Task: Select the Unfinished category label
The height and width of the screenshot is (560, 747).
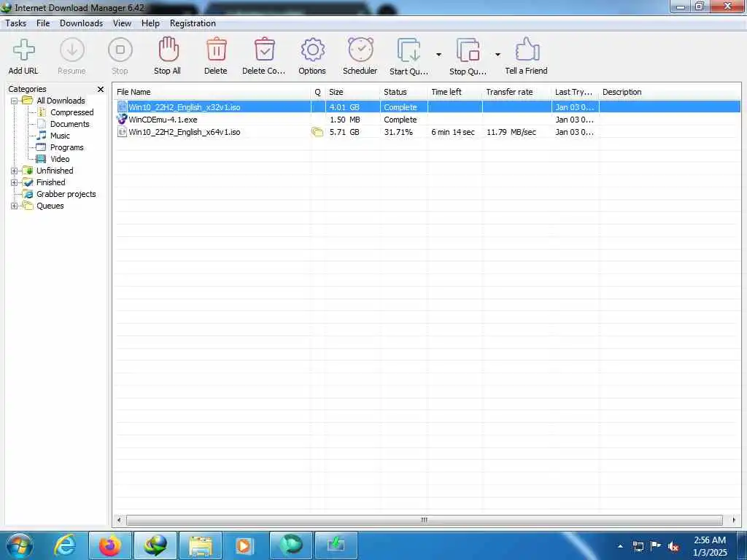Action: click(x=55, y=171)
